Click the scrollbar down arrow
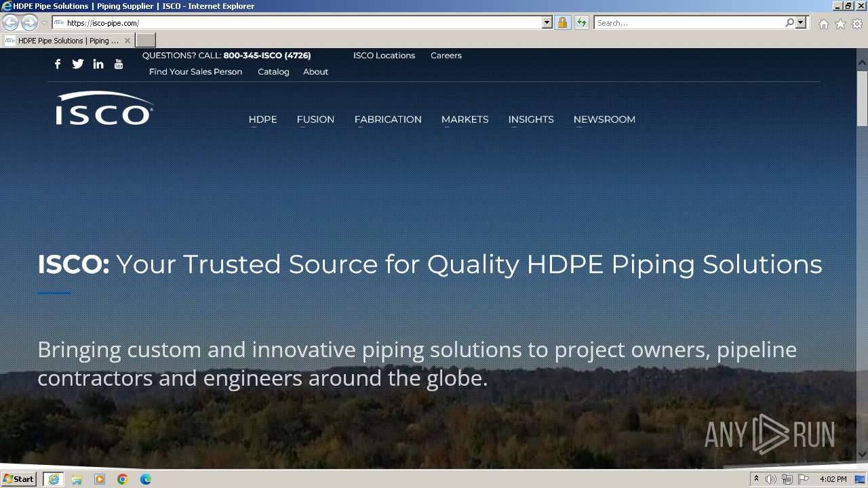Image resolution: width=868 pixels, height=488 pixels. pyautogui.click(x=862, y=455)
